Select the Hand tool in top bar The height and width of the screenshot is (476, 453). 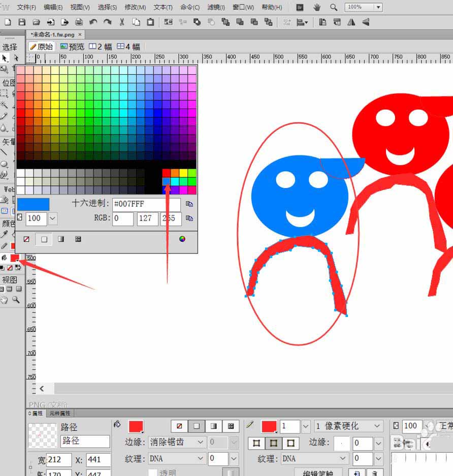317,7
